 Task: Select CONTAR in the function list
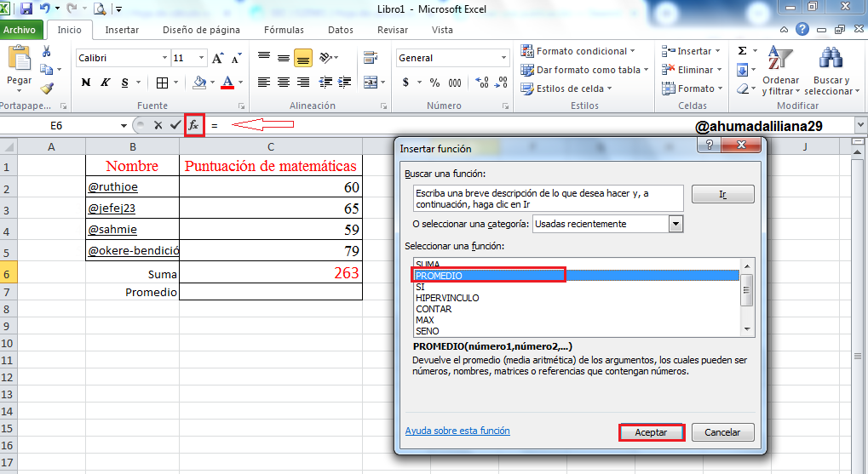576,309
